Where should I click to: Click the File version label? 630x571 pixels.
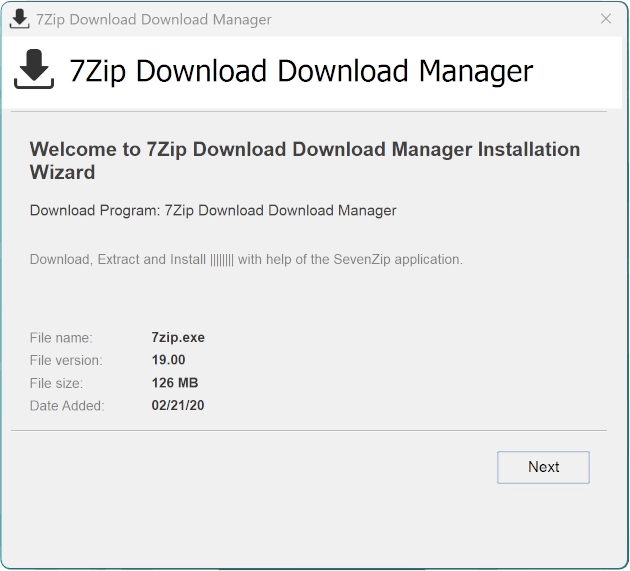66,360
